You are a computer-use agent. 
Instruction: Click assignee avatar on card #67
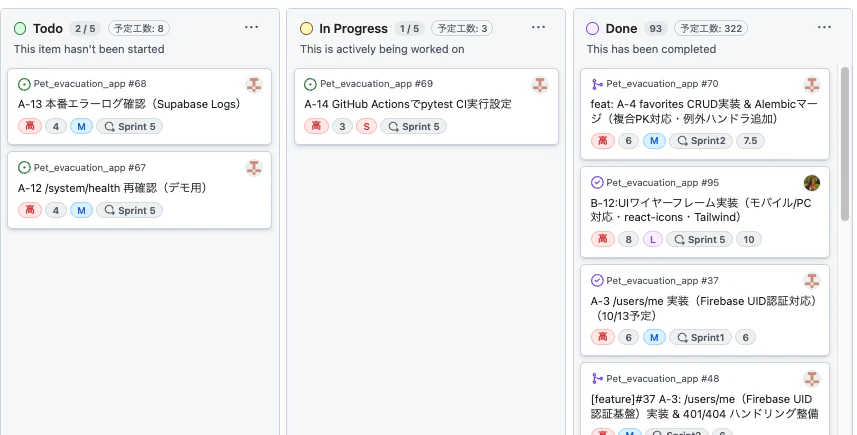254,168
